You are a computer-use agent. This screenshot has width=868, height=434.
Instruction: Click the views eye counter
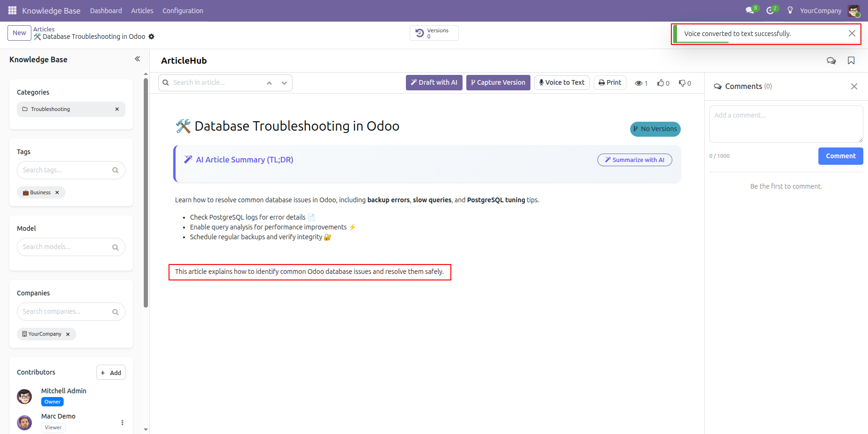click(x=641, y=83)
